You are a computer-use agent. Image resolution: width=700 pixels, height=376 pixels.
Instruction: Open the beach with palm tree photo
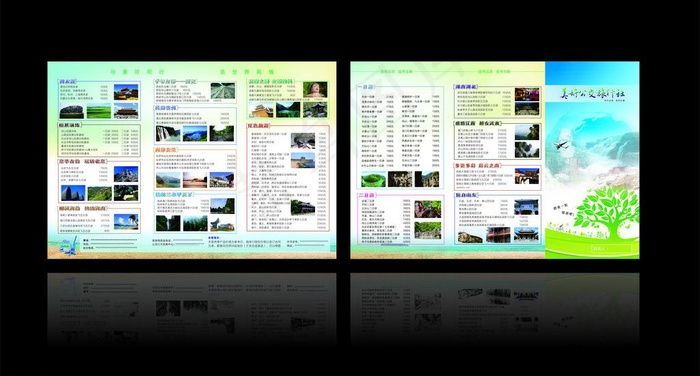click(126, 222)
